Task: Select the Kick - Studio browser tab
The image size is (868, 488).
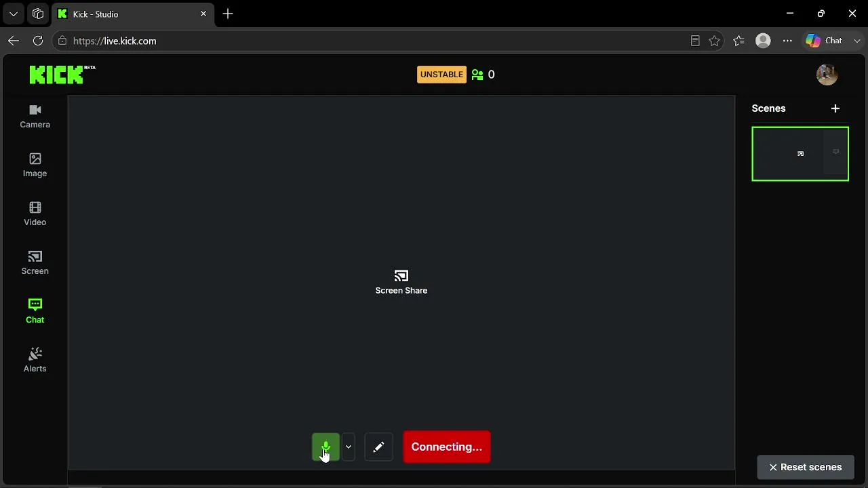Action: pyautogui.click(x=133, y=14)
